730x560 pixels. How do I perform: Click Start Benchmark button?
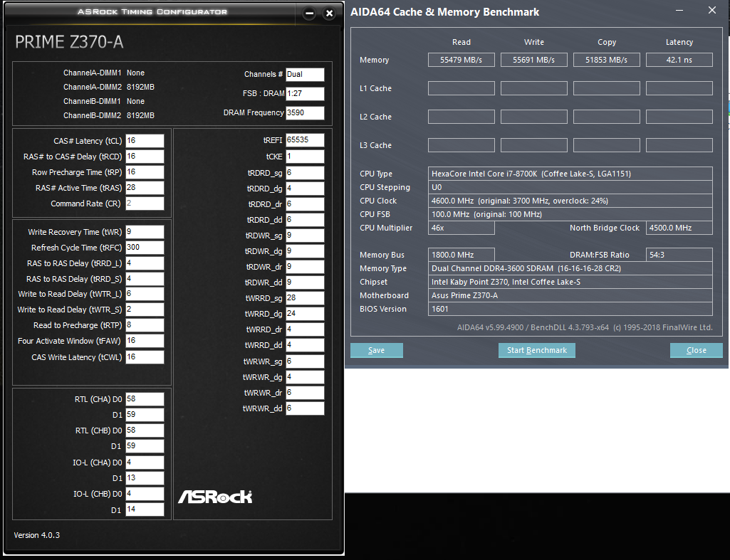coord(537,350)
